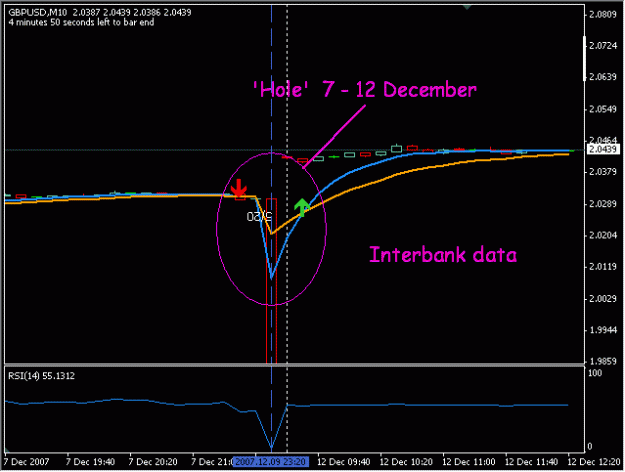Click the '12 Dec 11:00' time axis label
Screen dimensions: 625x472
click(469, 462)
